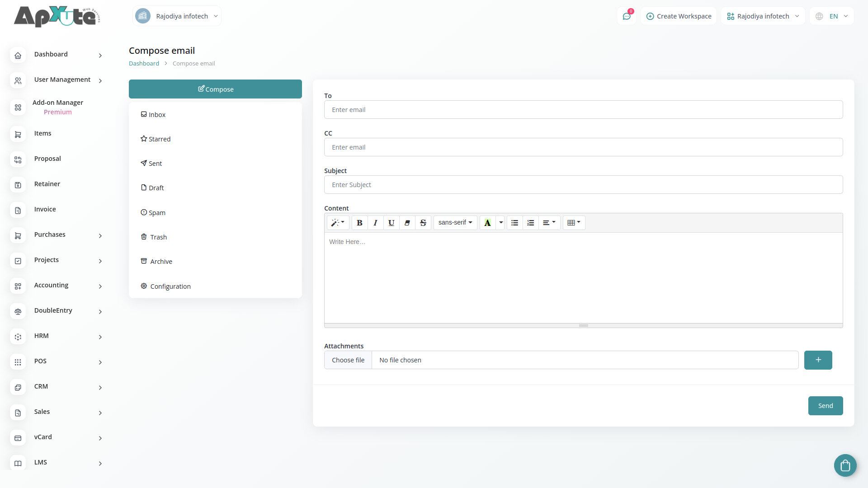Open the floating shopping bag icon
The width and height of the screenshot is (868, 488).
845,465
